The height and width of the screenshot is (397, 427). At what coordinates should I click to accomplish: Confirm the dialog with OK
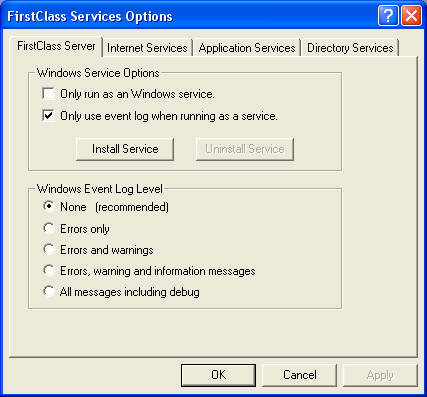218,375
